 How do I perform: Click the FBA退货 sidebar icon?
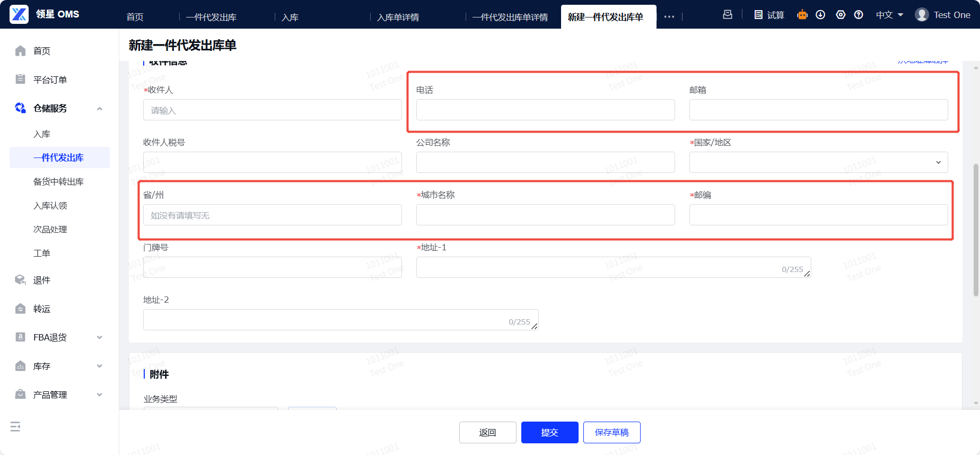20,337
